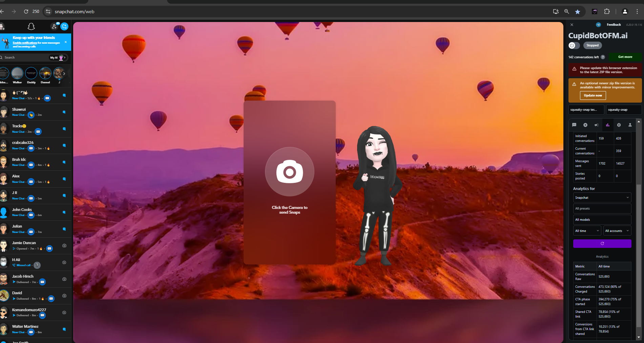Switch to the squeaky-snap tes... tab

[x=586, y=110]
